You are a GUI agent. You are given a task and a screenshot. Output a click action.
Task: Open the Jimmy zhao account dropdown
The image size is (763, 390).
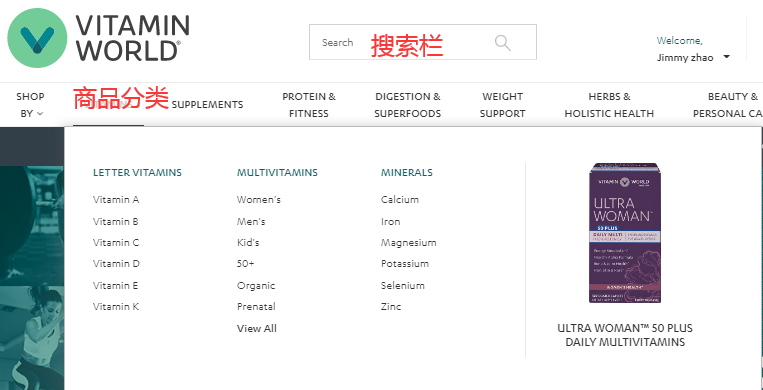(x=693, y=57)
